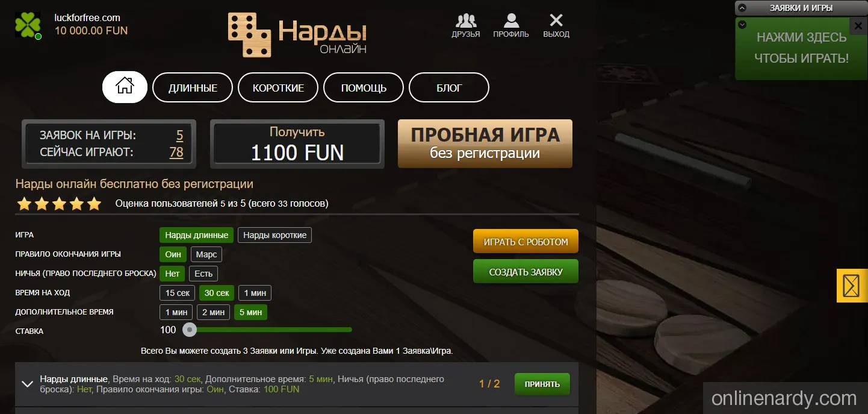The width and height of the screenshot is (868, 414).
Task: Open the list of 78 current players
Action: click(176, 152)
